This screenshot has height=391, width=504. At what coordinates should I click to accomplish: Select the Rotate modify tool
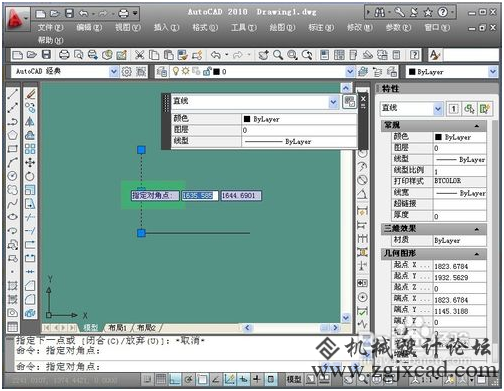point(30,176)
